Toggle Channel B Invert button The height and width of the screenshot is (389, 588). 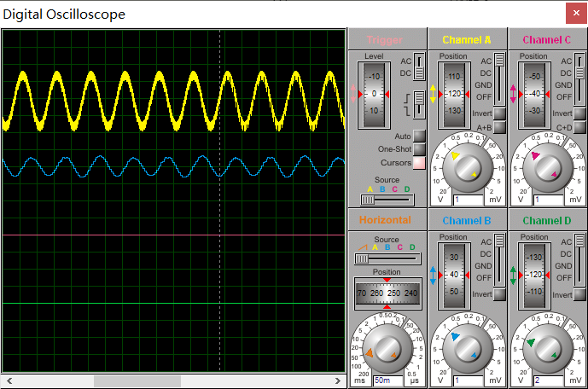(x=499, y=294)
